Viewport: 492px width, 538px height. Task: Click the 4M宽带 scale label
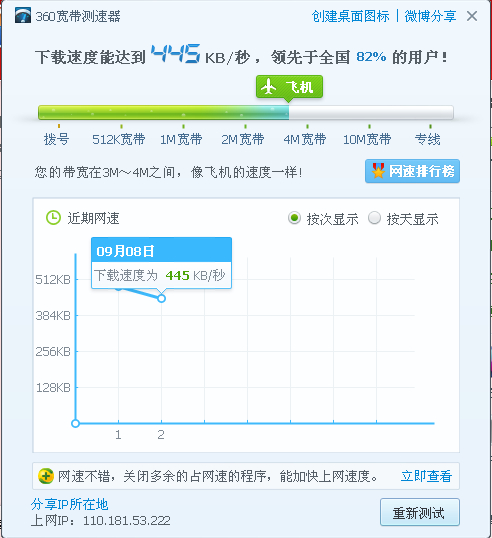point(305,139)
